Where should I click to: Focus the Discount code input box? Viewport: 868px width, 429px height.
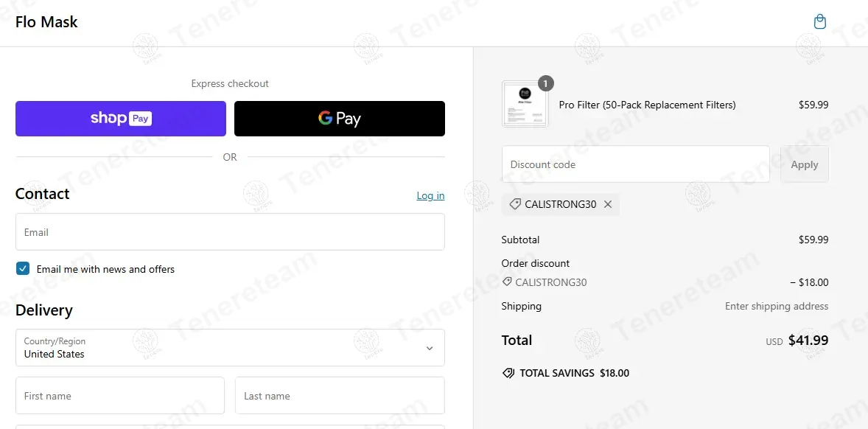point(635,164)
